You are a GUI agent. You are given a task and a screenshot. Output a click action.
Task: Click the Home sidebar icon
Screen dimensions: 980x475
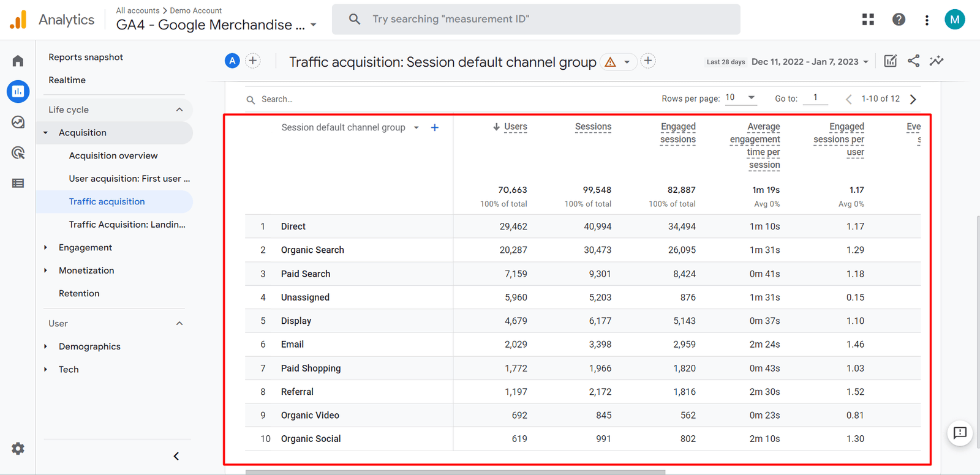pos(18,61)
